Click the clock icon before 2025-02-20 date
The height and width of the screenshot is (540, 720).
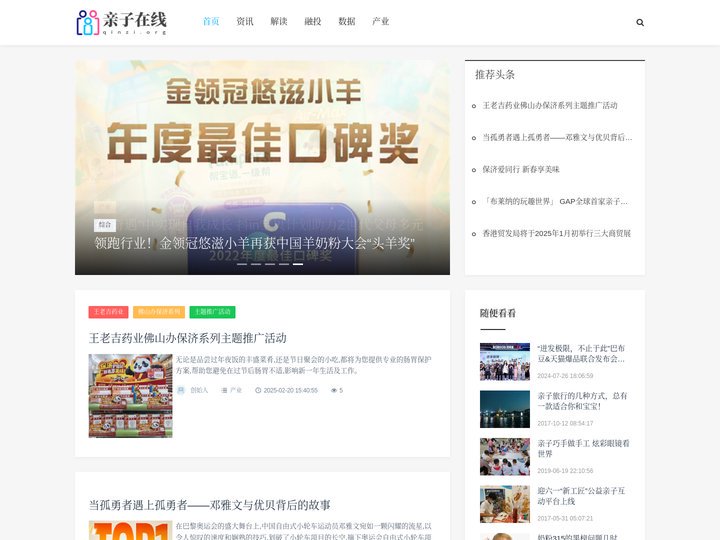click(x=258, y=390)
